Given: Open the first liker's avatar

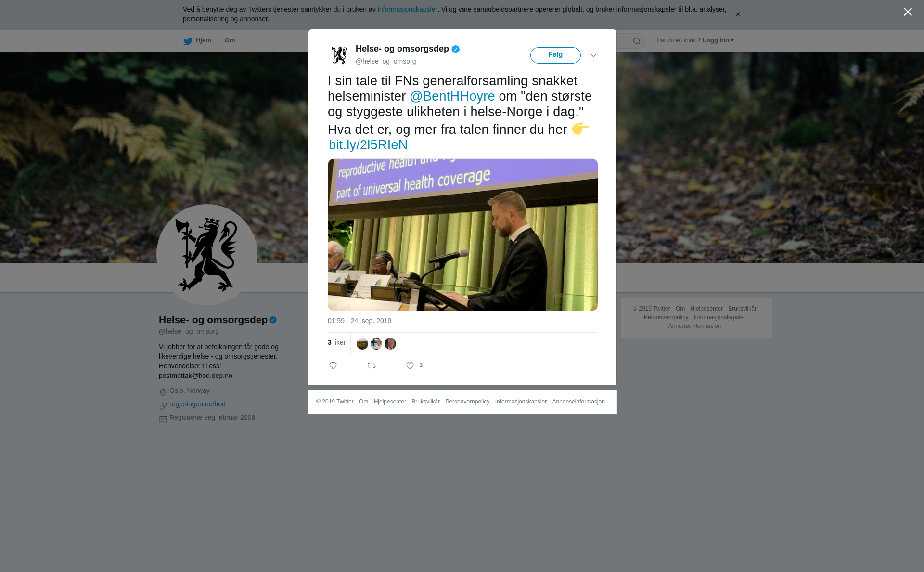Looking at the screenshot, I should [362, 344].
